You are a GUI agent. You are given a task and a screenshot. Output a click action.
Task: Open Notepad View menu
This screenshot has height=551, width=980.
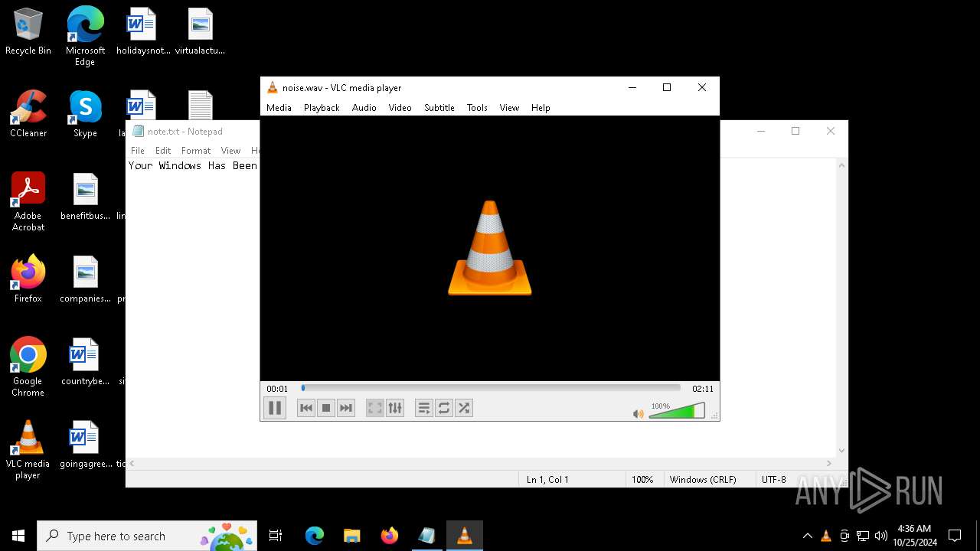[230, 151]
